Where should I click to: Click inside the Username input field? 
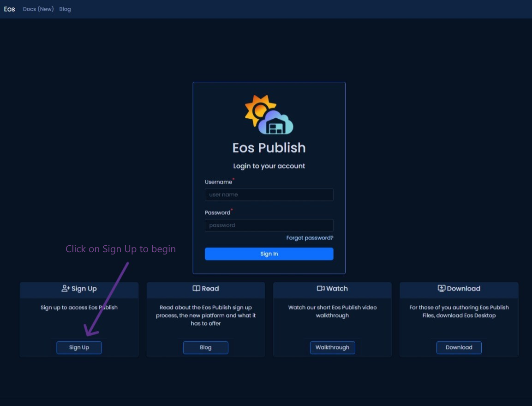[269, 194]
